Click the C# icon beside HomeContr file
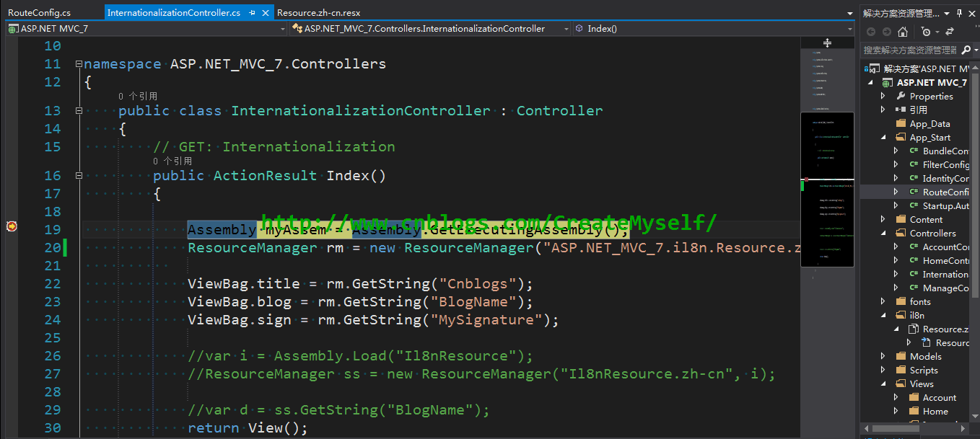The height and width of the screenshot is (439, 980). click(x=914, y=260)
